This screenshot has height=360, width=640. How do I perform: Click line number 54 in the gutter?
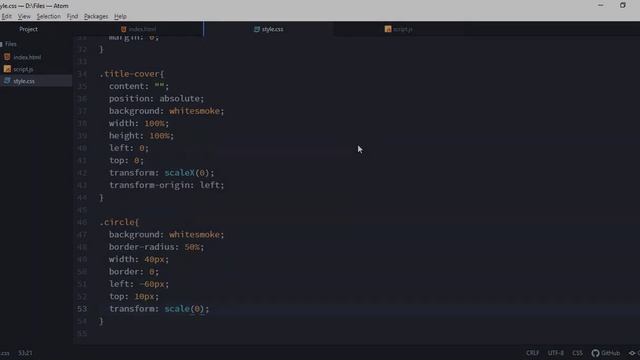click(82, 321)
